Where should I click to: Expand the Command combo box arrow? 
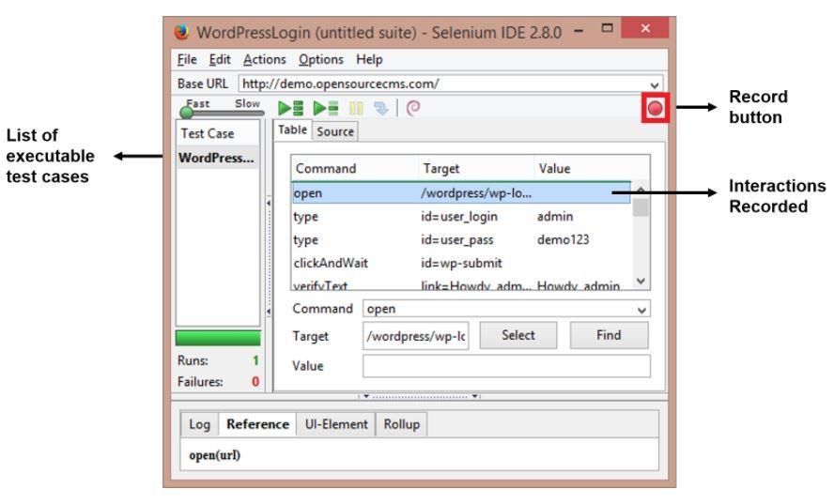click(641, 310)
